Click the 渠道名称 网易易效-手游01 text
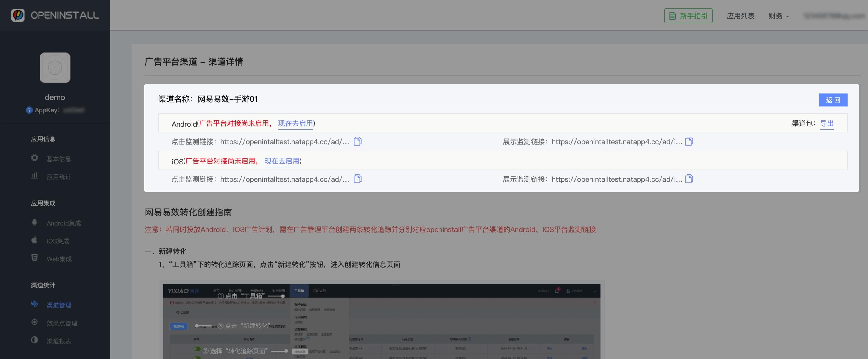 [x=208, y=99]
